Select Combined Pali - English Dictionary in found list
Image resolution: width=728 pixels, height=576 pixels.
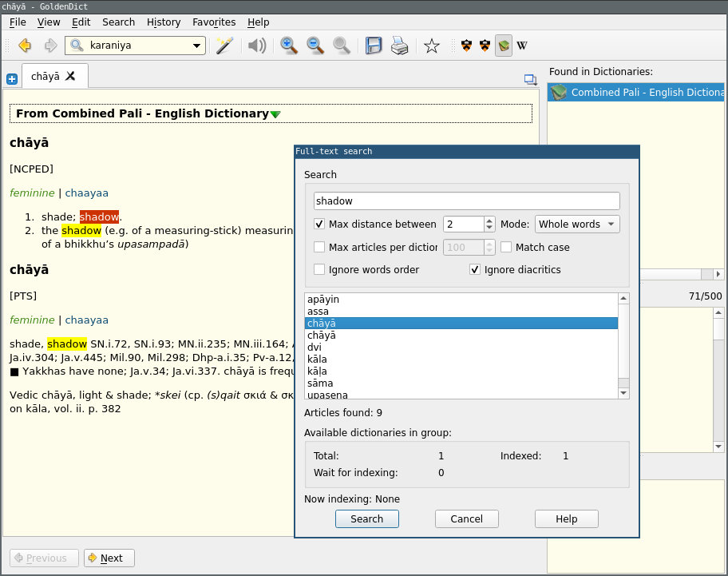tap(636, 93)
